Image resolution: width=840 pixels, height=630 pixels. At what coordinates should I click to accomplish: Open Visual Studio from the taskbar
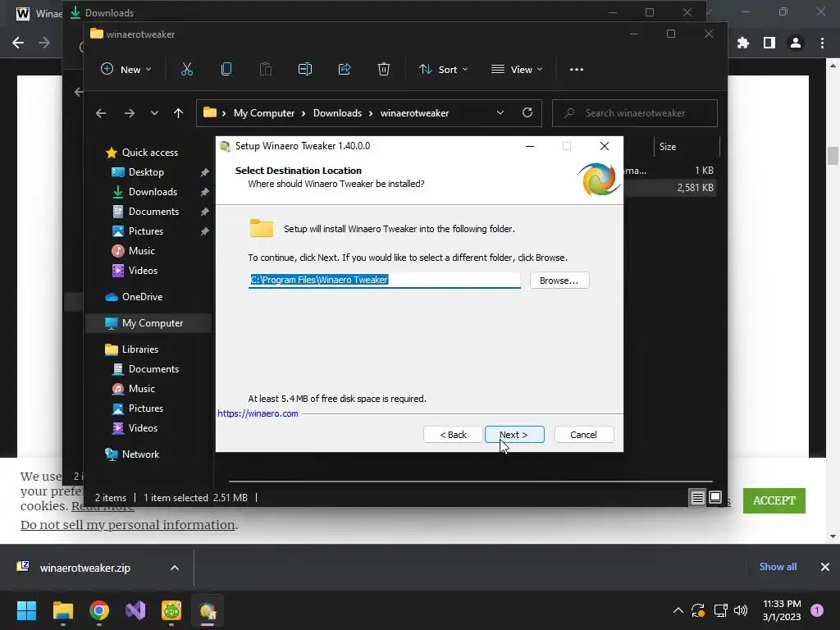[135, 610]
